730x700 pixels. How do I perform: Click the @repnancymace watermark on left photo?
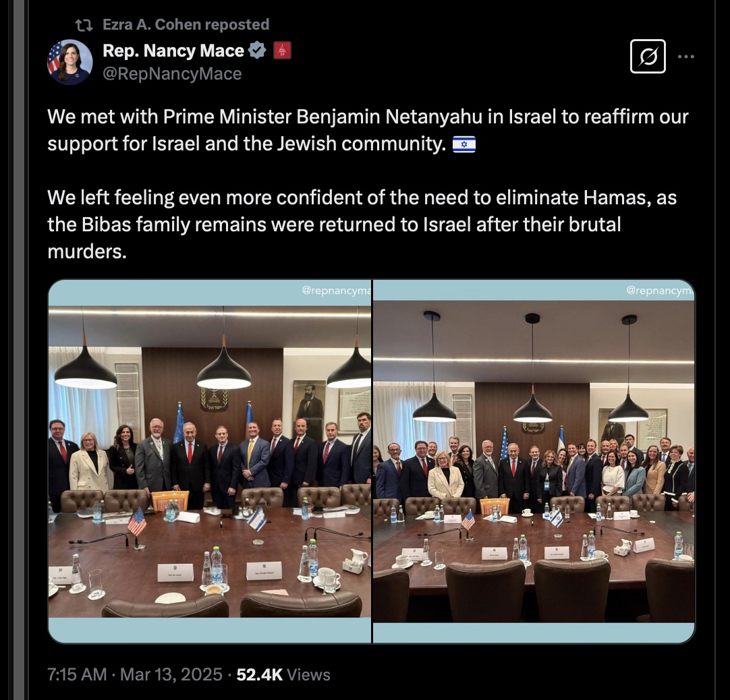tap(336, 291)
